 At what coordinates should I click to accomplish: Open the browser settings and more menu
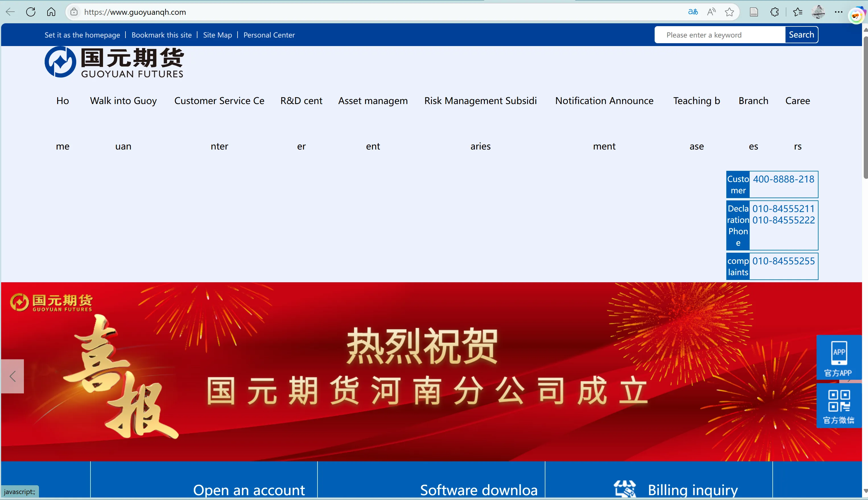pos(838,12)
